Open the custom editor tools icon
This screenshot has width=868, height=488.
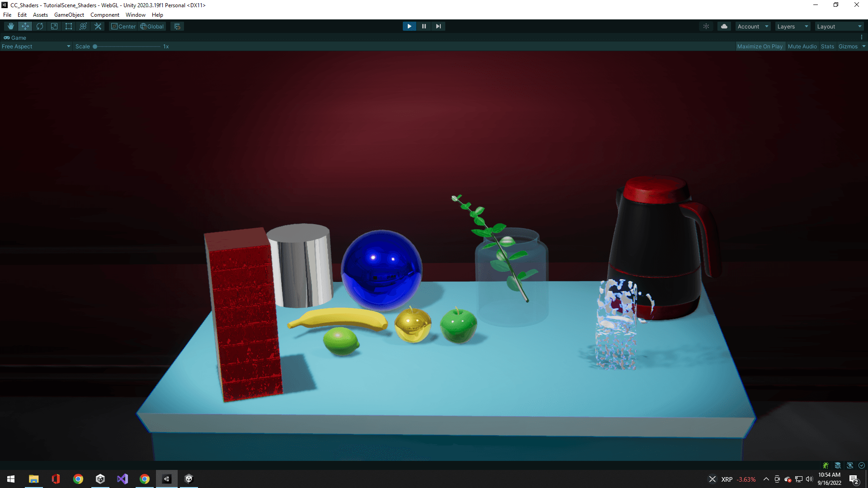click(98, 26)
